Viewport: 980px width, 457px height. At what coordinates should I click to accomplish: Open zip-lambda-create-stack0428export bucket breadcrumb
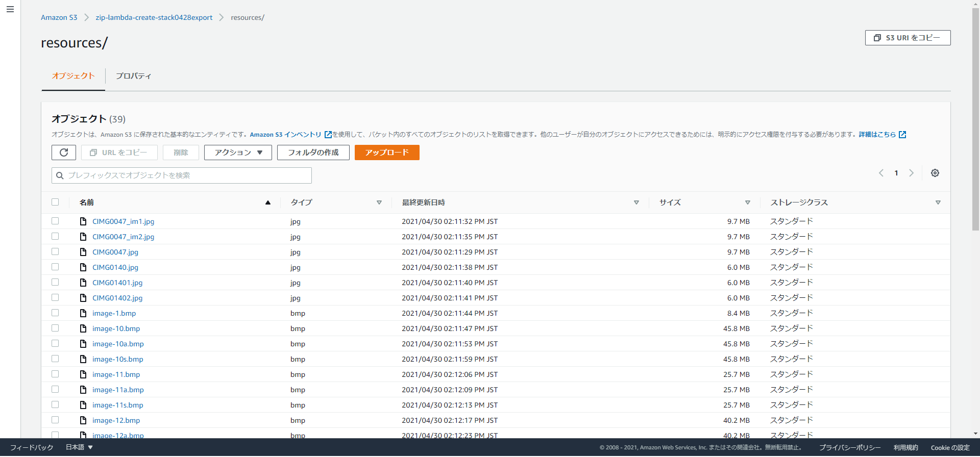pyautogui.click(x=154, y=17)
